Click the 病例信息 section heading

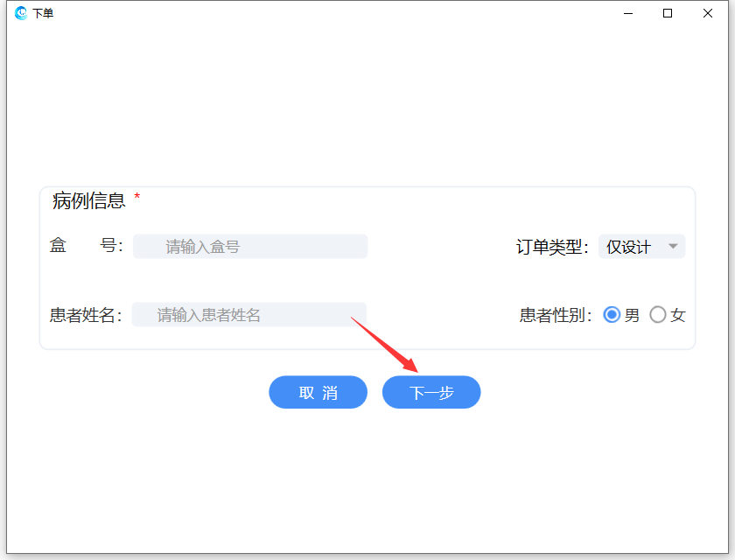89,200
